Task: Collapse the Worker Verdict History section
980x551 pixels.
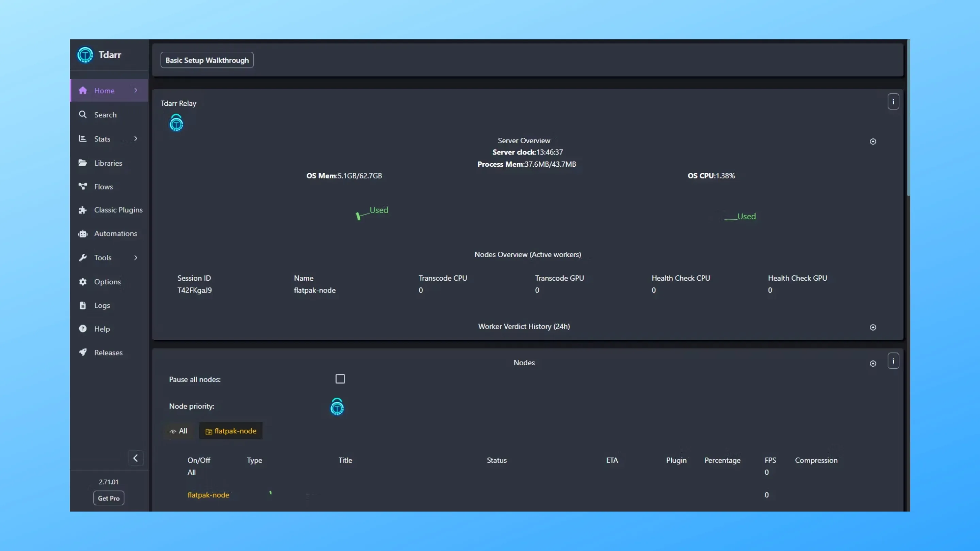Action: click(x=873, y=328)
